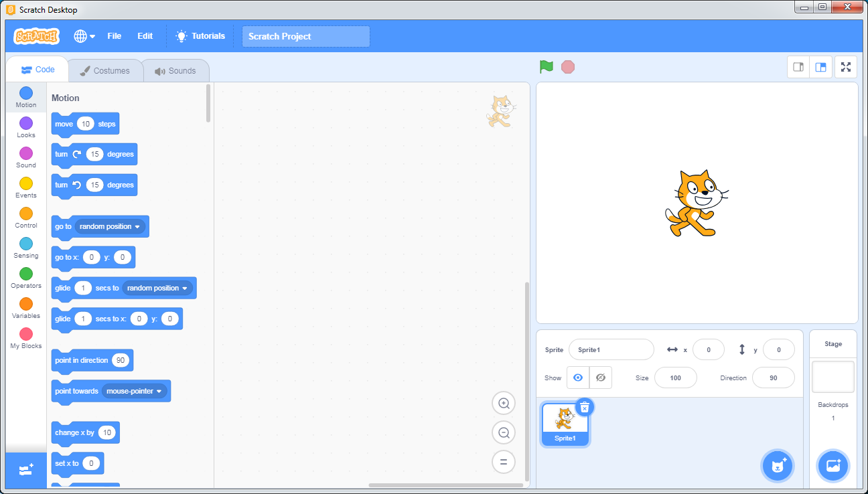Reset workspace zoom with equals button

coord(504,461)
